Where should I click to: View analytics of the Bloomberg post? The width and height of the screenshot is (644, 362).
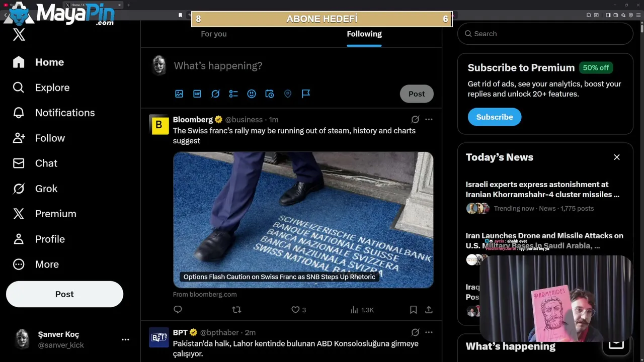[362, 310]
